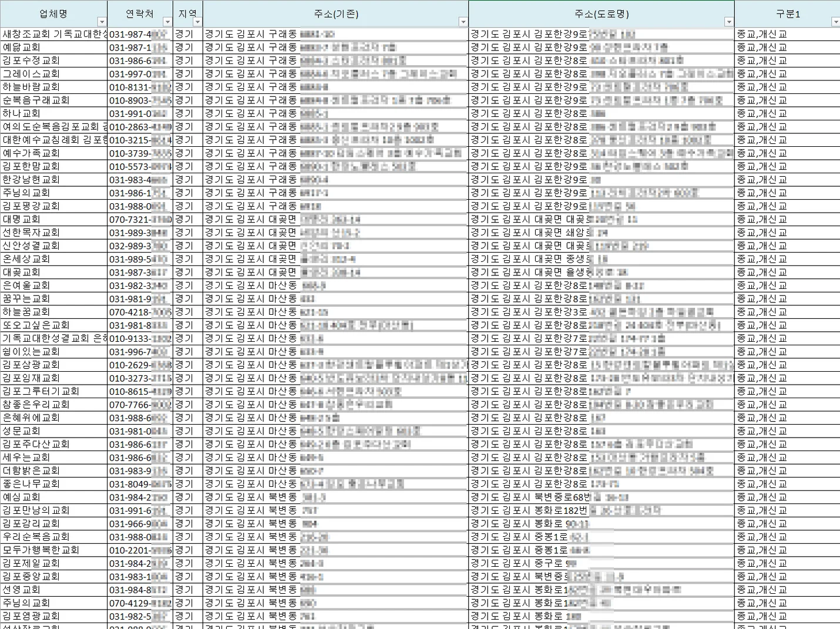Select the cell 하나교회

tap(54, 113)
